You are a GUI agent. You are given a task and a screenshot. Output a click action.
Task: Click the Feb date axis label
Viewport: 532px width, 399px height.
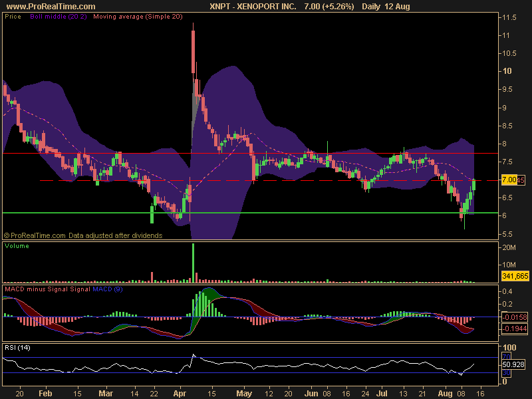pos(45,393)
